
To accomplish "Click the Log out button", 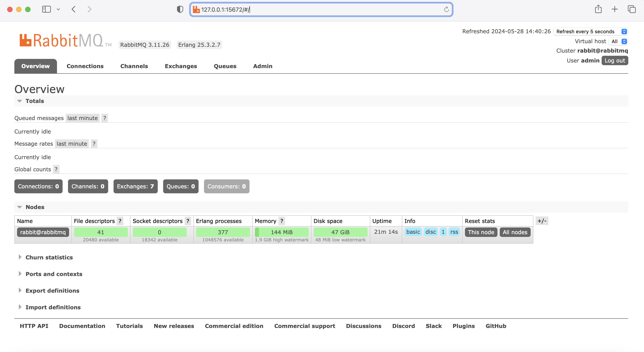I will pos(615,60).
